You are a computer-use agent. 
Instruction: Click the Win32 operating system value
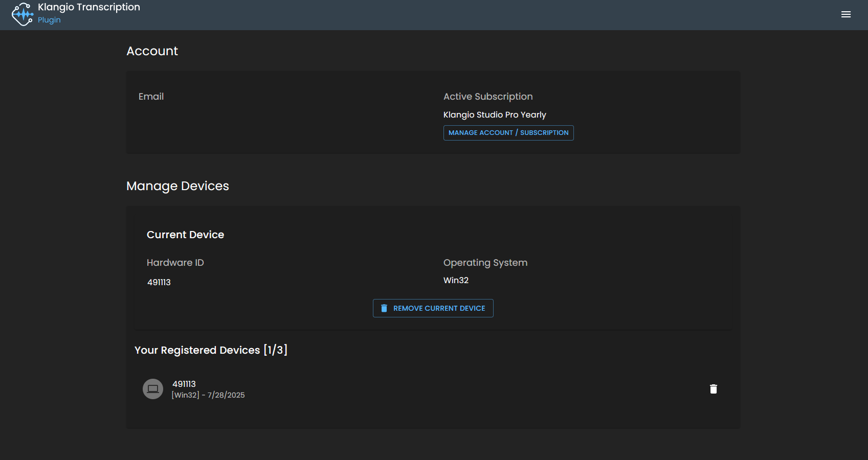456,280
